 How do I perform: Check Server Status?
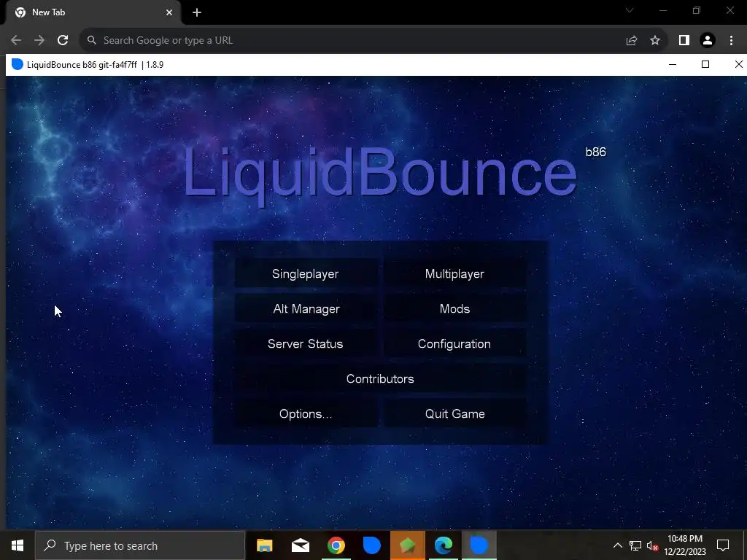pyautogui.click(x=306, y=344)
